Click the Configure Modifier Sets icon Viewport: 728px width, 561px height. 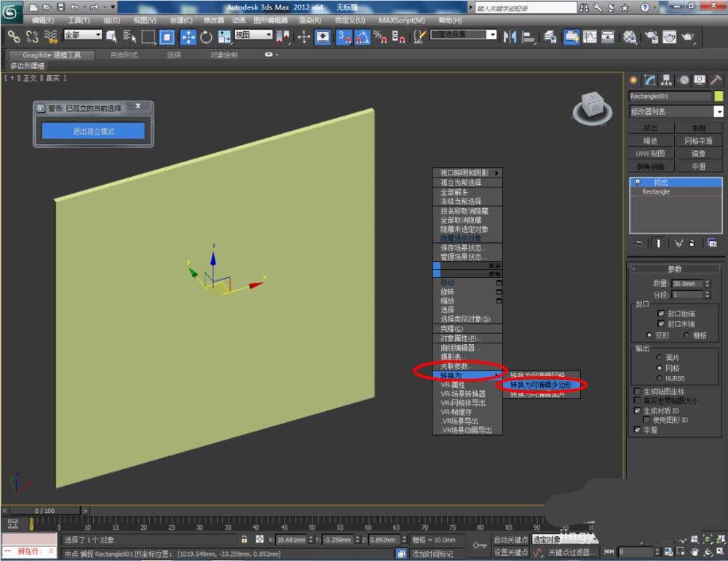pyautogui.click(x=712, y=243)
